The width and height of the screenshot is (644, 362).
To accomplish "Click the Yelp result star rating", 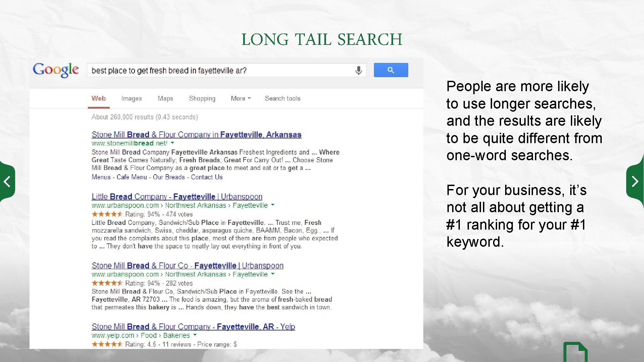I will 107,344.
